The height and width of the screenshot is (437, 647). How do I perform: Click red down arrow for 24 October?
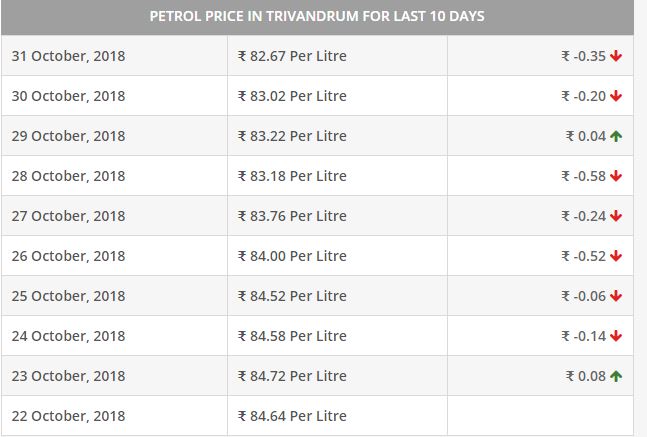[616, 336]
